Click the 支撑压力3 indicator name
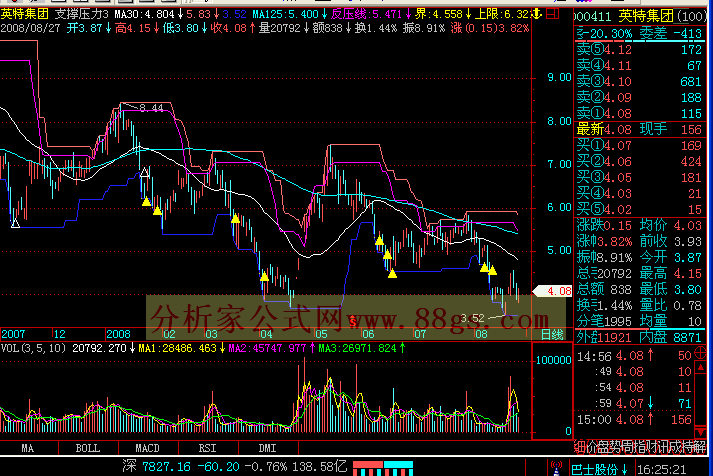This screenshot has height=476, width=713. pos(82,14)
